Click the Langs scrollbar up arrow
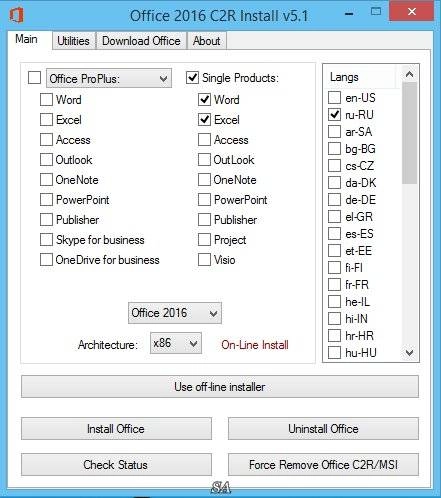This screenshot has height=498, width=441. [x=410, y=74]
